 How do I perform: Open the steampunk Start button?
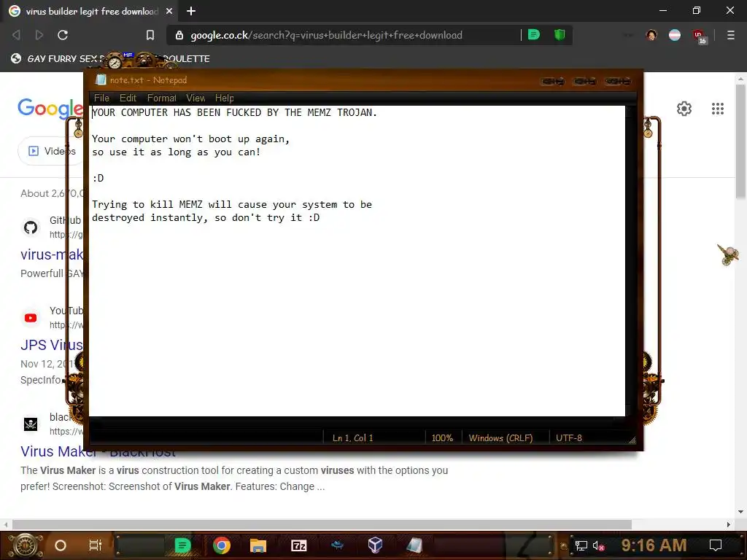pos(26,545)
